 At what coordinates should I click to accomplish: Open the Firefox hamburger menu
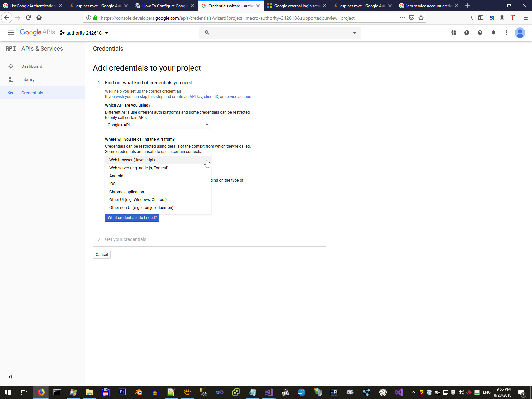[526, 18]
